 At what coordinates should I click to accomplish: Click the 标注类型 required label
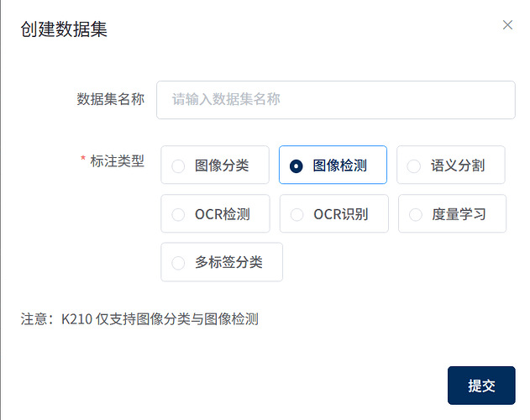[x=117, y=160]
